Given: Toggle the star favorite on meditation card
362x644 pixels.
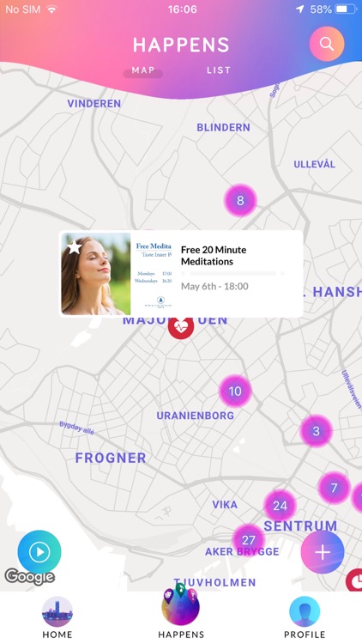Looking at the screenshot, I should tap(75, 247).
